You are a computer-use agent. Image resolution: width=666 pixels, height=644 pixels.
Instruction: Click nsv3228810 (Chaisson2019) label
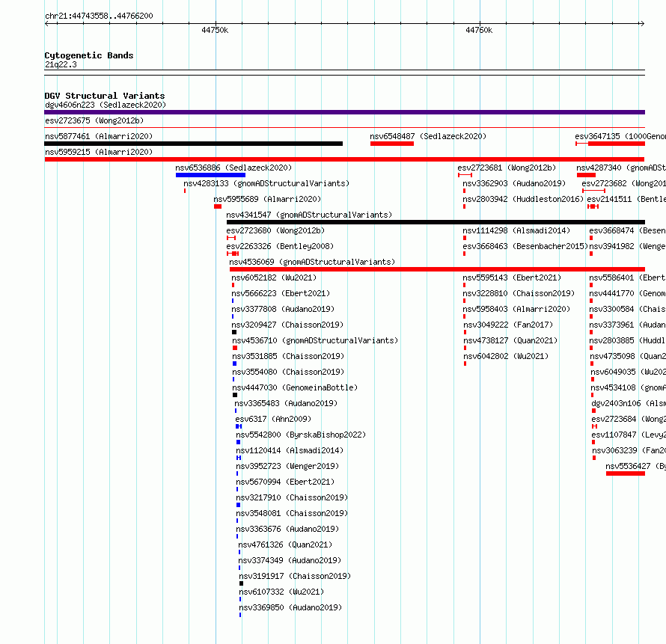[x=519, y=293]
